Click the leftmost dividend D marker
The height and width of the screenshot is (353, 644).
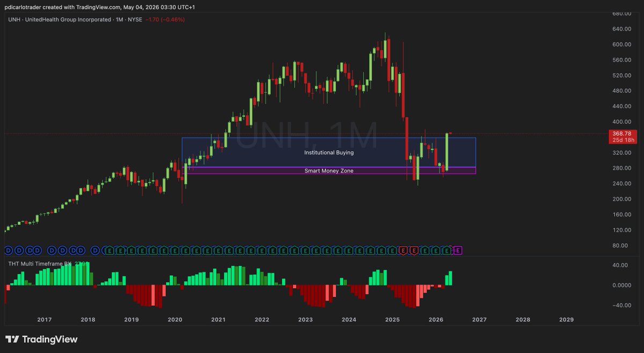(8, 251)
